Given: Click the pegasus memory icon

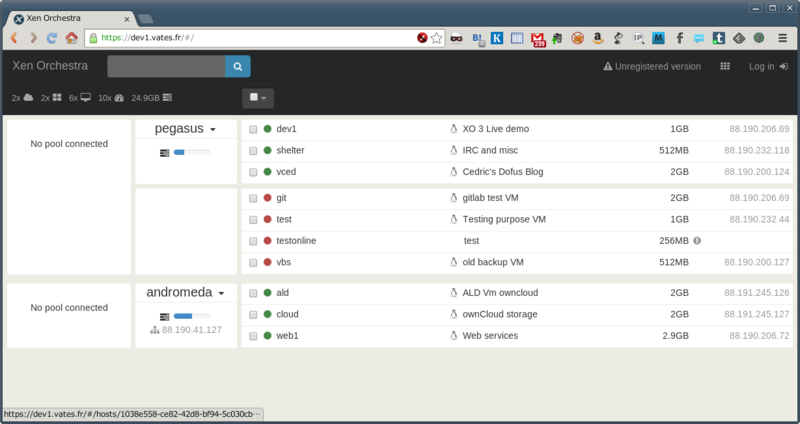Looking at the screenshot, I should 164,153.
